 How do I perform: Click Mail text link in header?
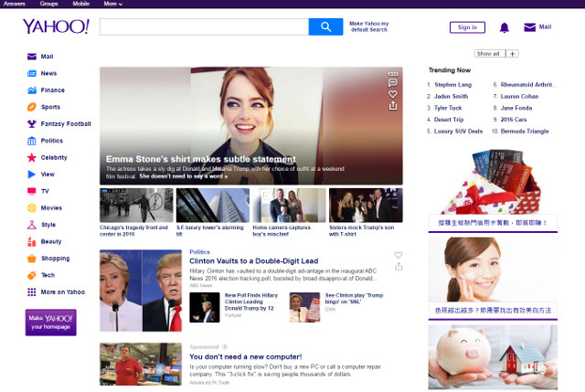click(x=545, y=26)
